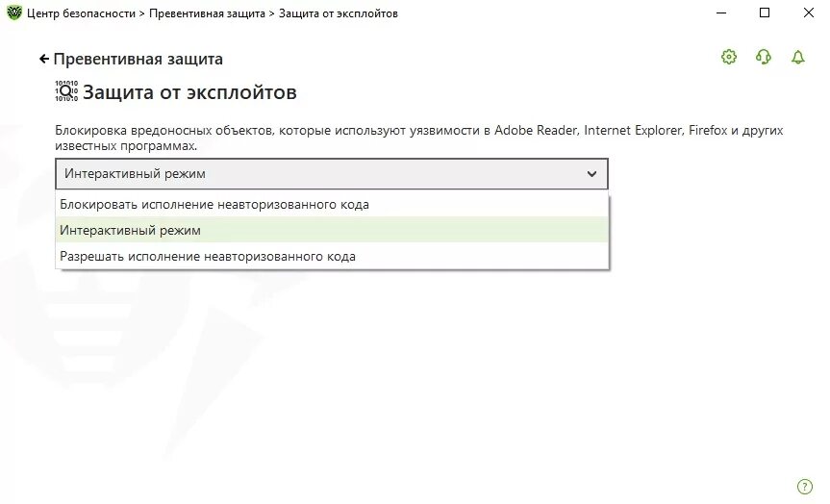
Task: Click Превентивная защита in the title breadcrumb
Action: (207, 13)
